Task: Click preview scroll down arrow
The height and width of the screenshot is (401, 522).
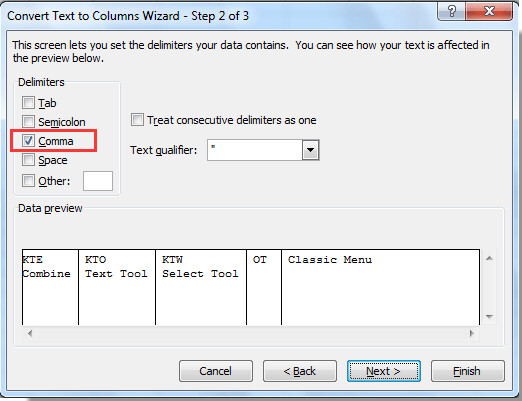Action: [x=489, y=317]
